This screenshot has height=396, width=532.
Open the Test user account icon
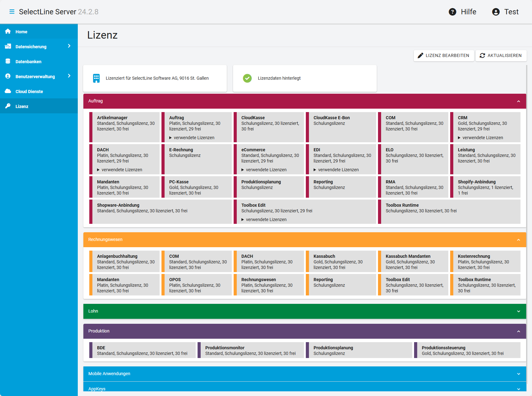[496, 12]
